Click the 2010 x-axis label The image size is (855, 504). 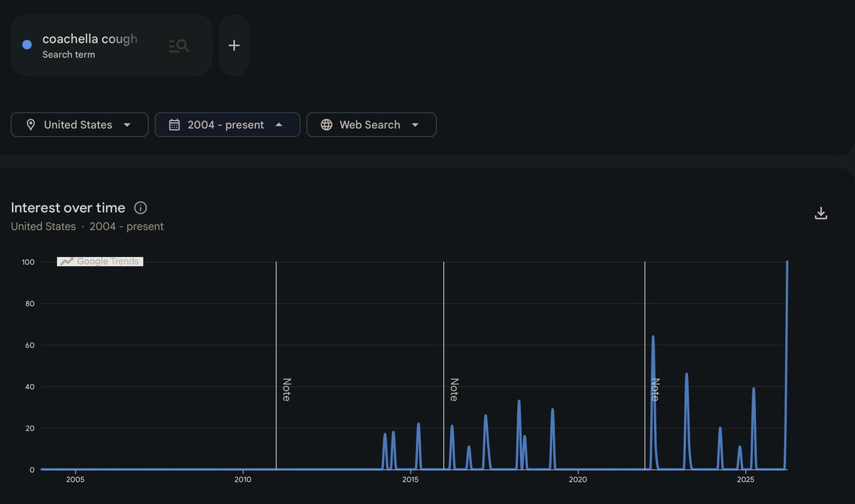coord(243,480)
